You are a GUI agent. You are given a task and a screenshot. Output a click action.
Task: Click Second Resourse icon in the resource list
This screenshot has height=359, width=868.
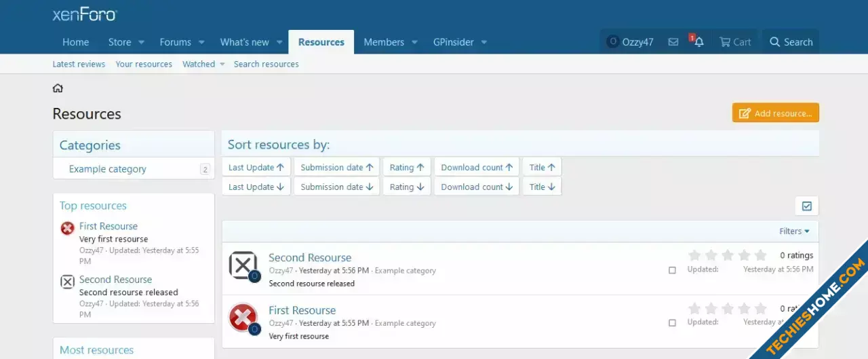click(x=243, y=265)
